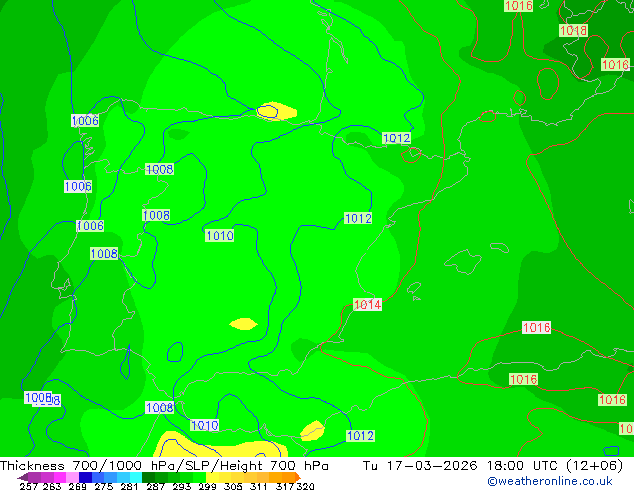Click the legend value 281

[x=129, y=486]
